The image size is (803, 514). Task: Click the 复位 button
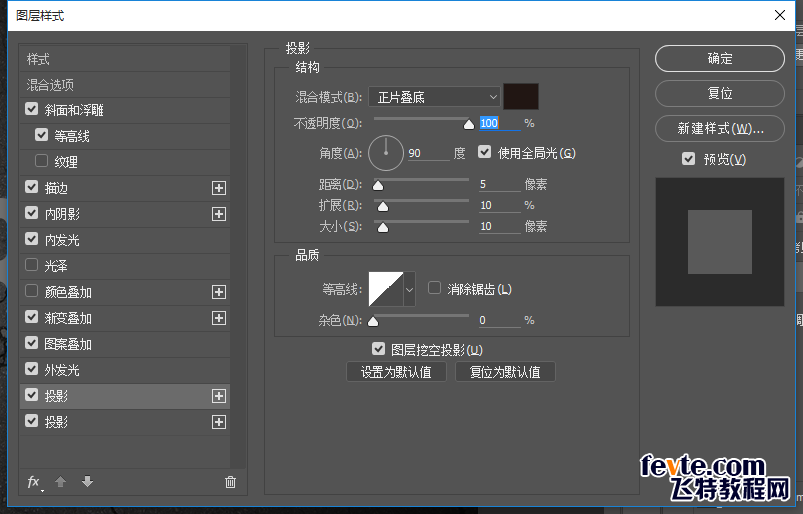[720, 93]
